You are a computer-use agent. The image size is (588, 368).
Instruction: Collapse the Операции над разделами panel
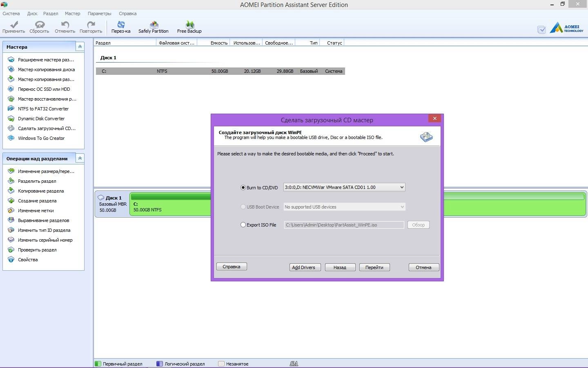tap(80, 158)
